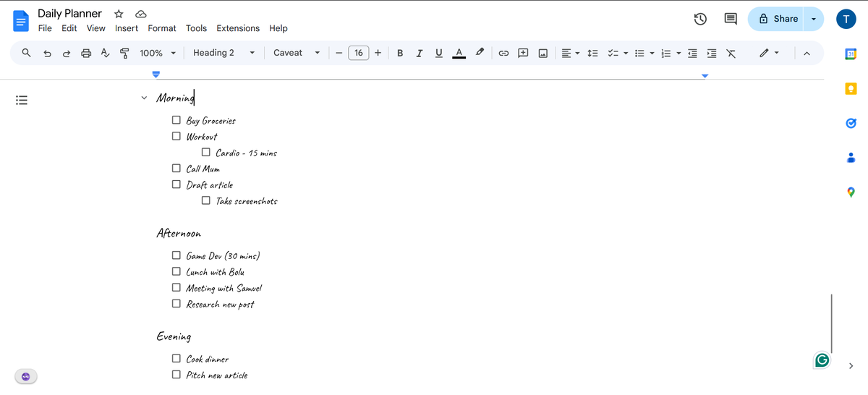Viewport: 868px width, 395px height.
Task: Open Google Maps side panel
Action: point(851,192)
